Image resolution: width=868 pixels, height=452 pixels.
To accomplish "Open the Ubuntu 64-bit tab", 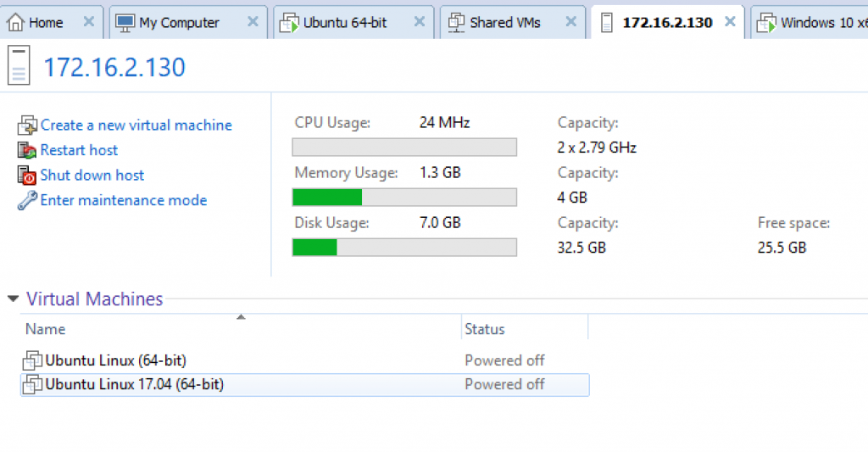I will coord(344,23).
